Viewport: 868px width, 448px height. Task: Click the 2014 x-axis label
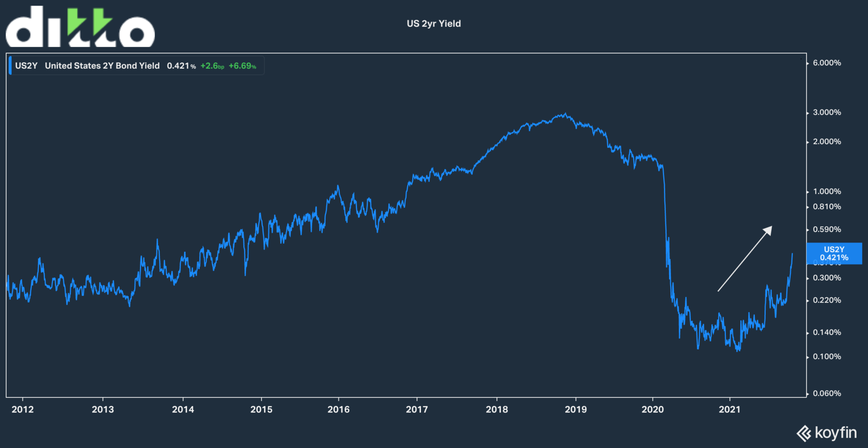point(183,409)
